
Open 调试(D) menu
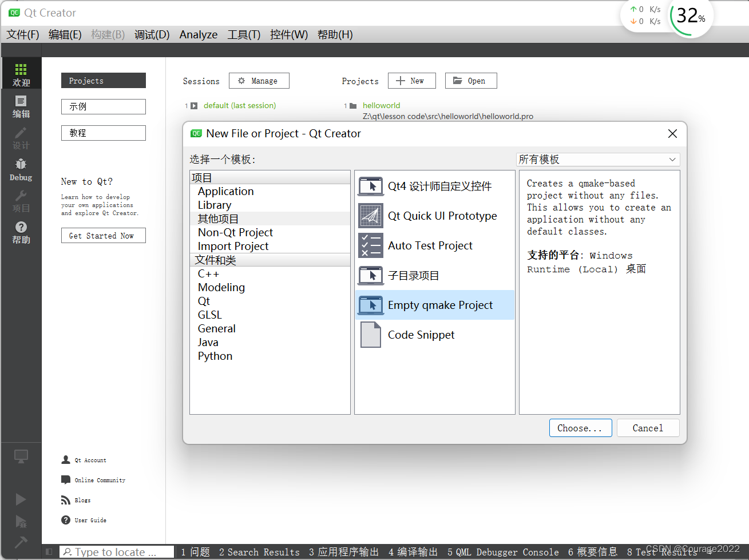[152, 34]
